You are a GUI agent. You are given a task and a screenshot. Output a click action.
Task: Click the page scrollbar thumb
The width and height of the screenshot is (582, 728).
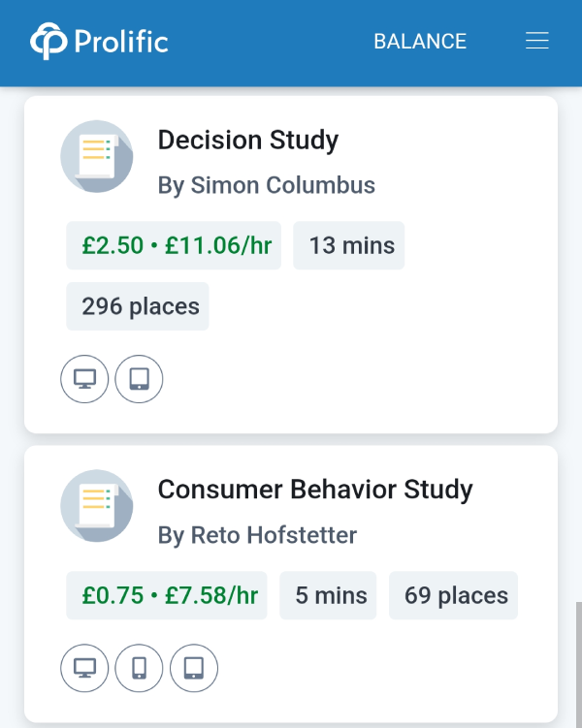(x=578, y=663)
